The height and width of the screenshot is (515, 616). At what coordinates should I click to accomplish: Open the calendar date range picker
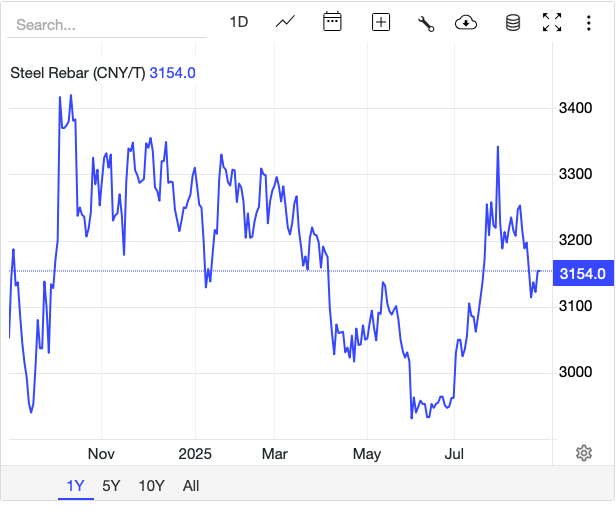(333, 22)
